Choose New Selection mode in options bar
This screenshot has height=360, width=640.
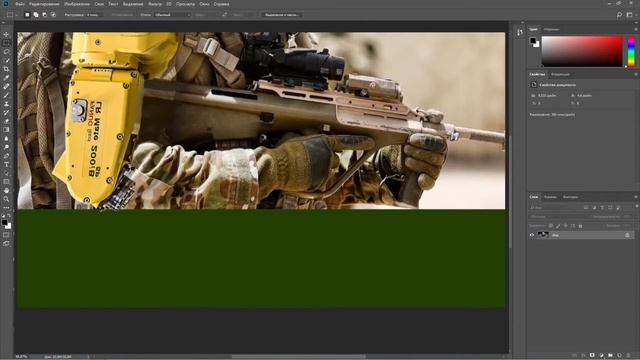click(x=27, y=15)
